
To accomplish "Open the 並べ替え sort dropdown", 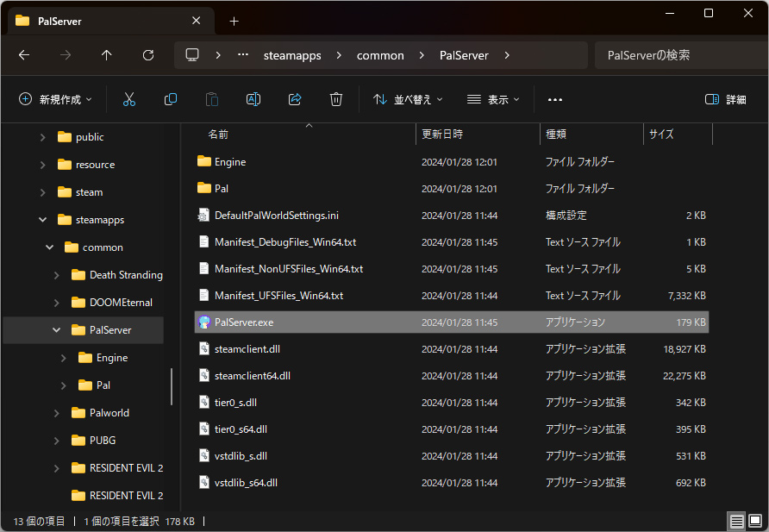I will (408, 99).
